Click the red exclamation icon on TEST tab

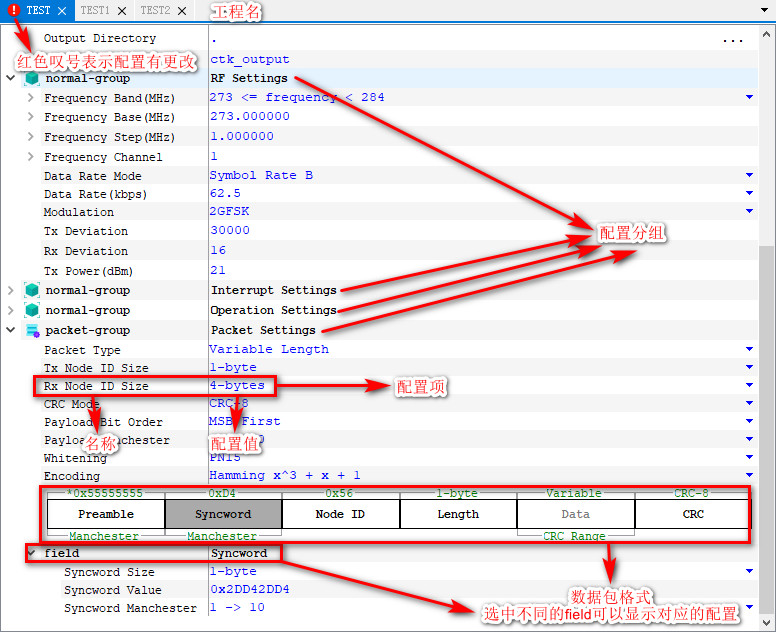point(13,10)
